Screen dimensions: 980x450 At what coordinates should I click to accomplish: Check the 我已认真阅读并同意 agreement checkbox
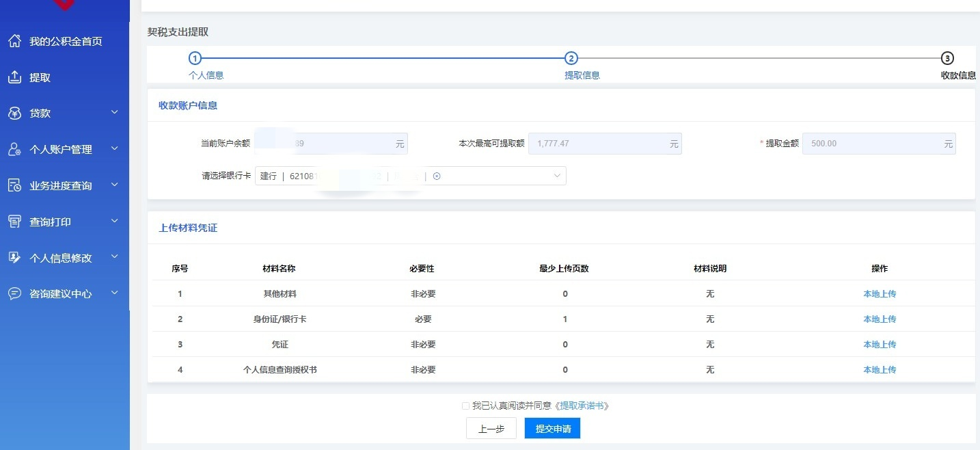click(465, 406)
